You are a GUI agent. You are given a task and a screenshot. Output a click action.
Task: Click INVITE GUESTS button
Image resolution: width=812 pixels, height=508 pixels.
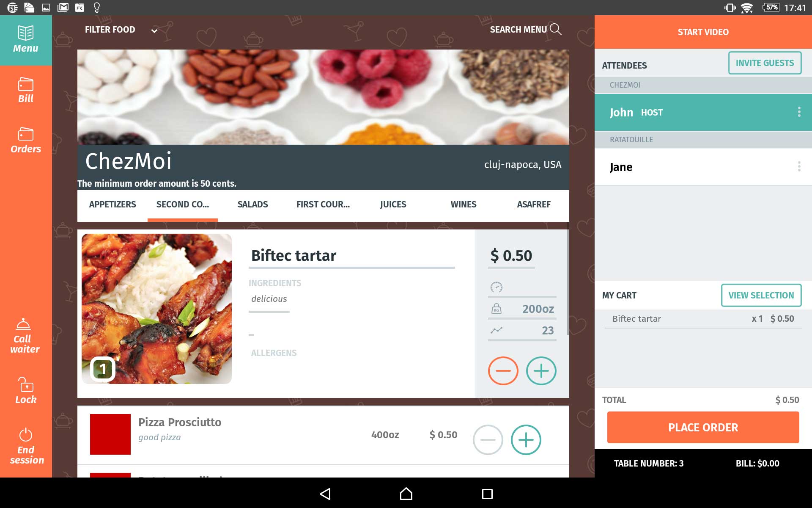point(765,63)
